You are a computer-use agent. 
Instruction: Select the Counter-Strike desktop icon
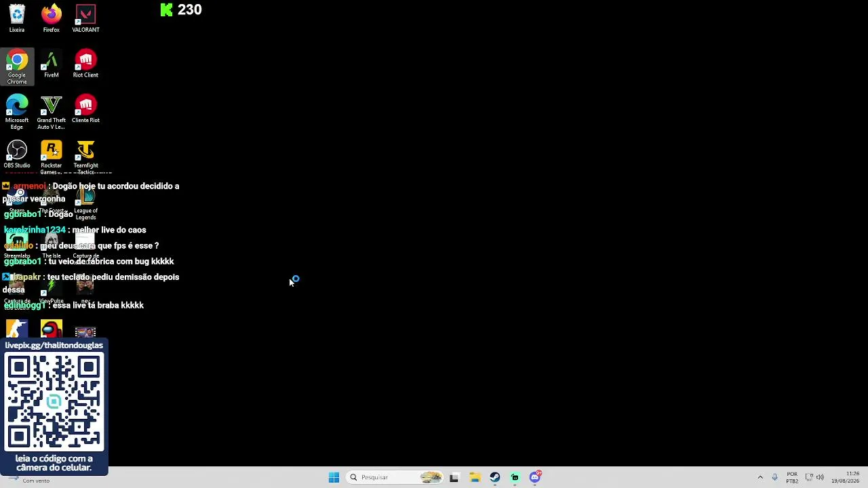pyautogui.click(x=17, y=329)
